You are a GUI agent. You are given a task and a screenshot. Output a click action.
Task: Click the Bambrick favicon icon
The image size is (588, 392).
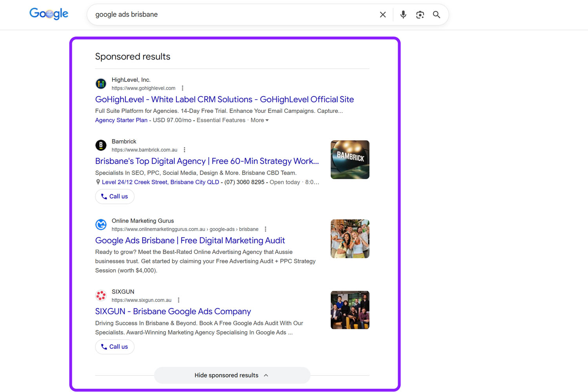101,145
